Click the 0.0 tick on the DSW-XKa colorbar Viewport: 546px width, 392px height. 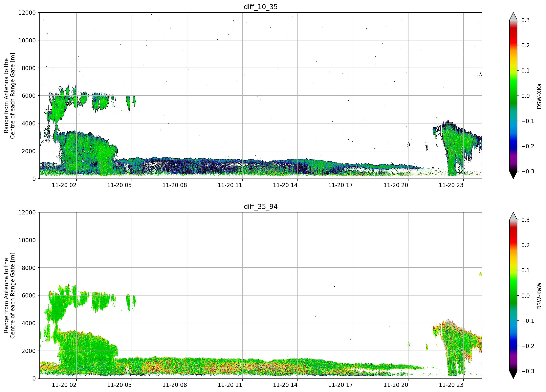526,96
